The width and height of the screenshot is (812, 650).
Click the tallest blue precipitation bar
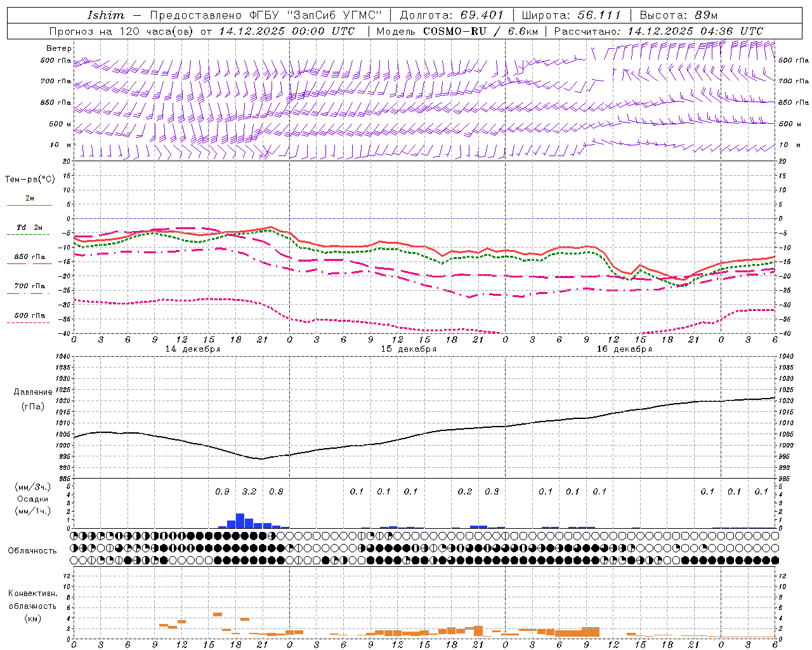240,521
